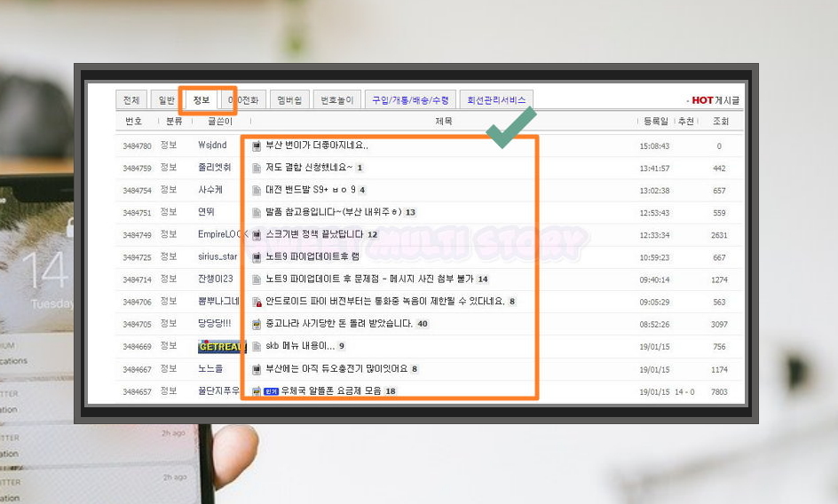This screenshot has width=838, height=504.
Task: Click the blue 인기 badge
Action: (272, 392)
